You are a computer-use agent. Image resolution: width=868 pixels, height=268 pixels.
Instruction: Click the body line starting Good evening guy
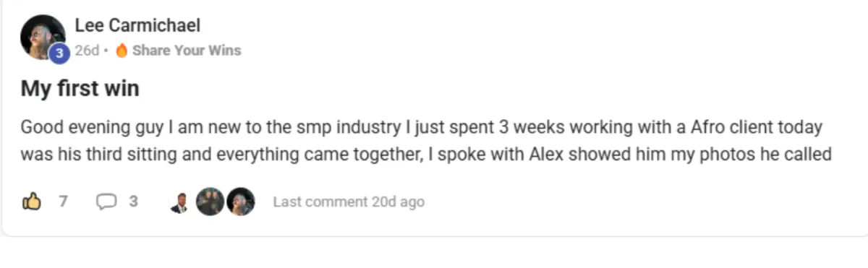421,128
